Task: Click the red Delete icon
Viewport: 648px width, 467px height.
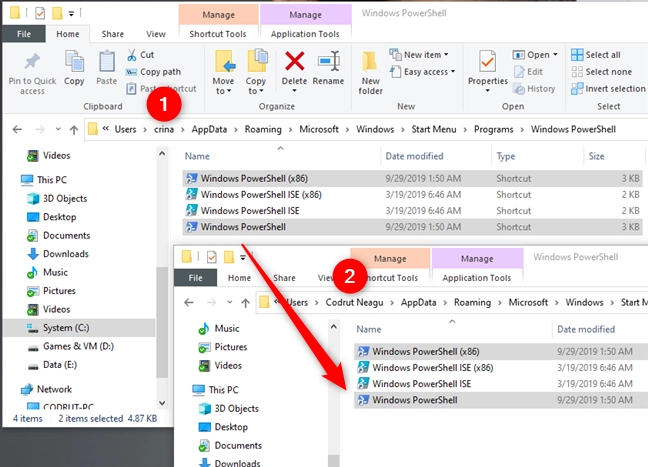Action: [x=294, y=61]
